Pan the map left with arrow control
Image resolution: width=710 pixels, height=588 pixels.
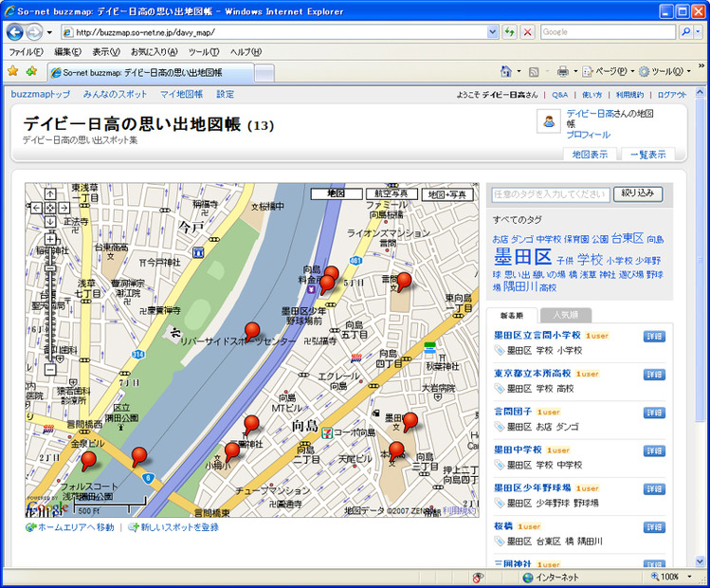pos(36,208)
